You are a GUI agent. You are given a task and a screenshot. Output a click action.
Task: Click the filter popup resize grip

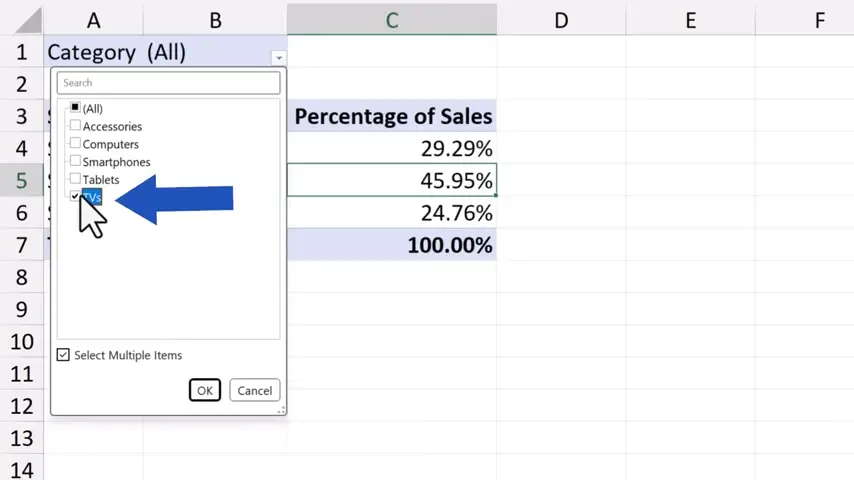click(282, 410)
